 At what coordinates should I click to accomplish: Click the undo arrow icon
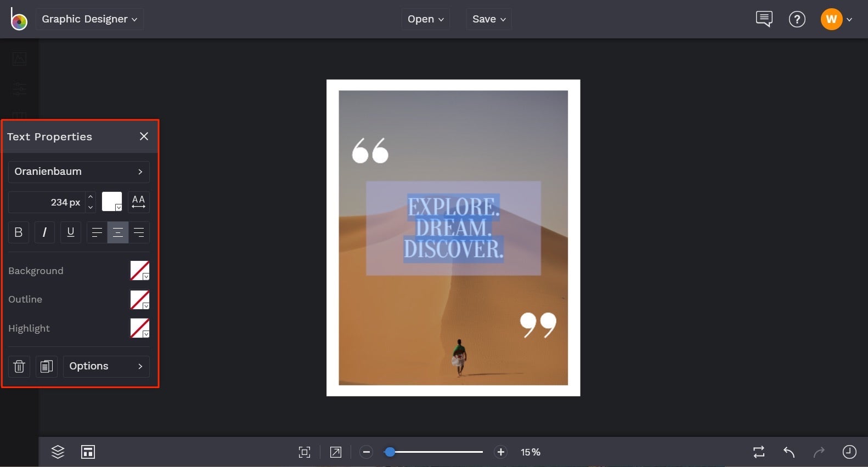pyautogui.click(x=789, y=452)
